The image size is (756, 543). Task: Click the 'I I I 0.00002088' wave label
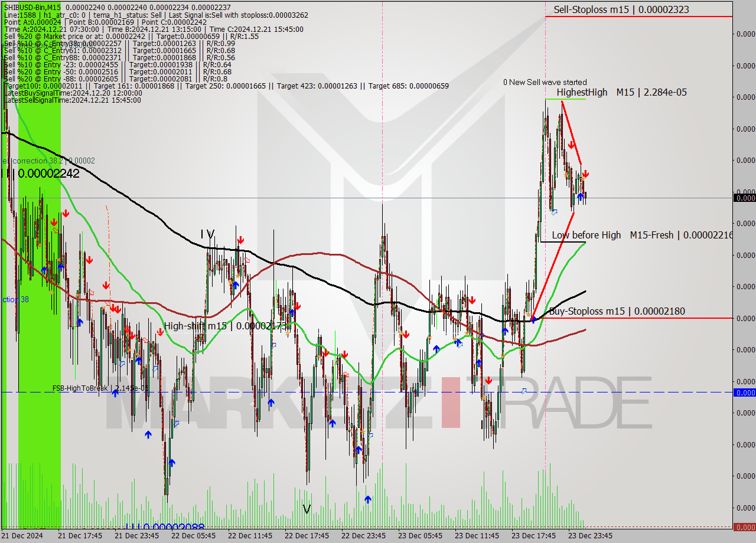pos(165,527)
